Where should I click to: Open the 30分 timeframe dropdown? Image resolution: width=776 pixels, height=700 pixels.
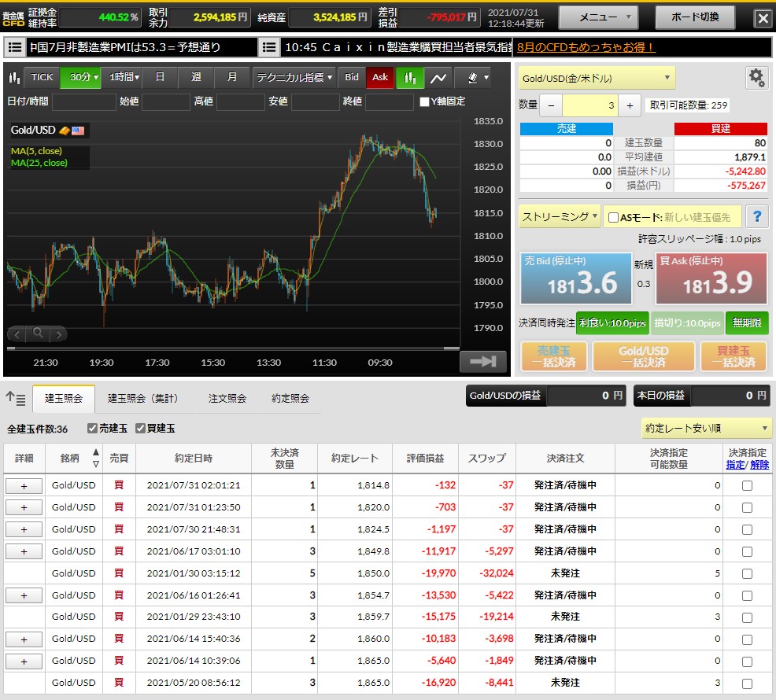[80, 78]
